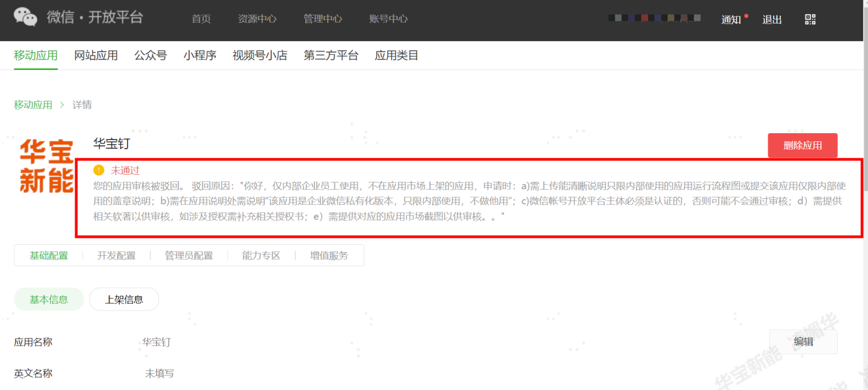This screenshot has width=868, height=390.
Task: Switch to the 视频号小店 tab
Action: pyautogui.click(x=260, y=55)
